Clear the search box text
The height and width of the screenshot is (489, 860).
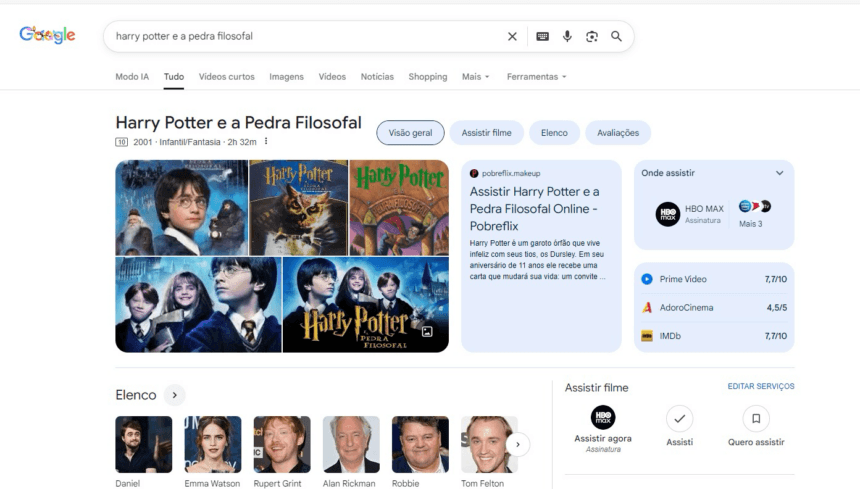512,36
